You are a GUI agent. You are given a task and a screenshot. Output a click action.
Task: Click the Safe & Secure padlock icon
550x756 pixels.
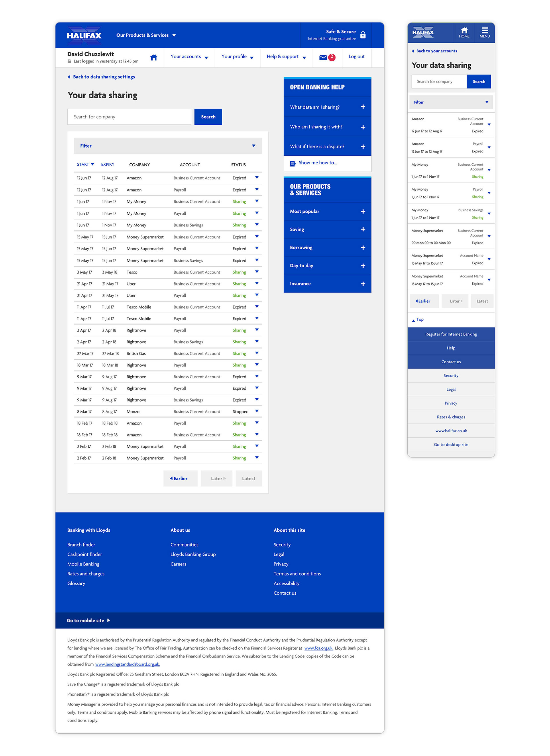(x=363, y=35)
